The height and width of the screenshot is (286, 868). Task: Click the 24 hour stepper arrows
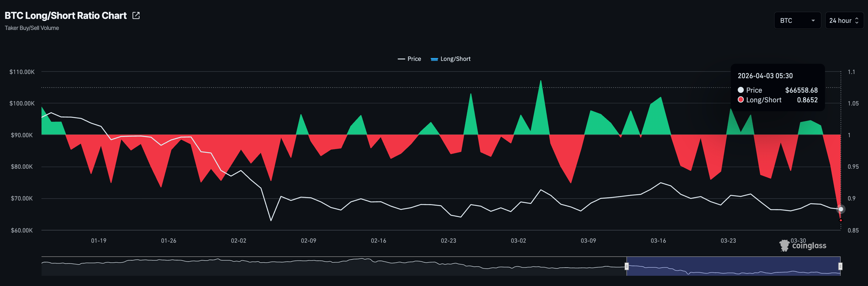click(856, 20)
